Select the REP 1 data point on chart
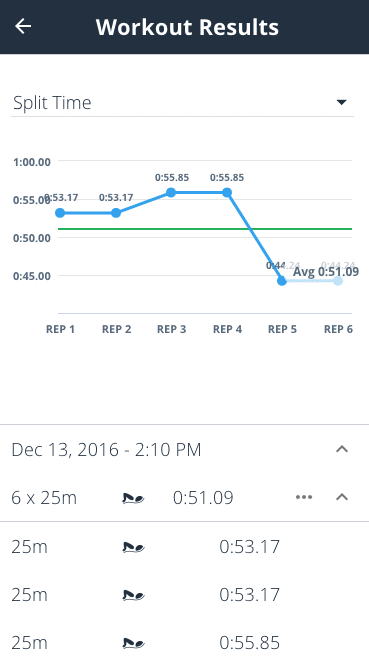This screenshot has width=369, height=661. point(60,213)
